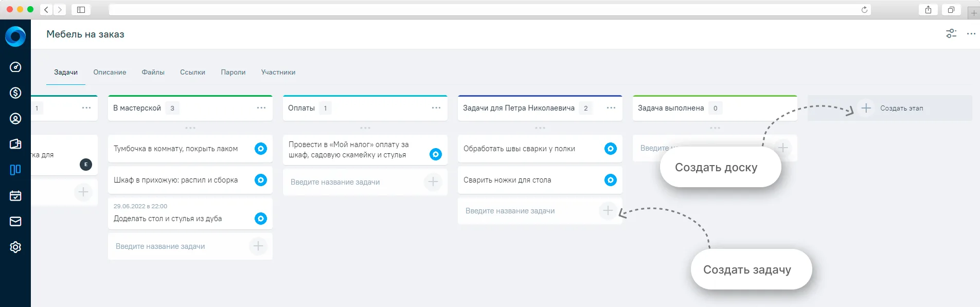Open the project three-dot menu at top right

point(971,34)
